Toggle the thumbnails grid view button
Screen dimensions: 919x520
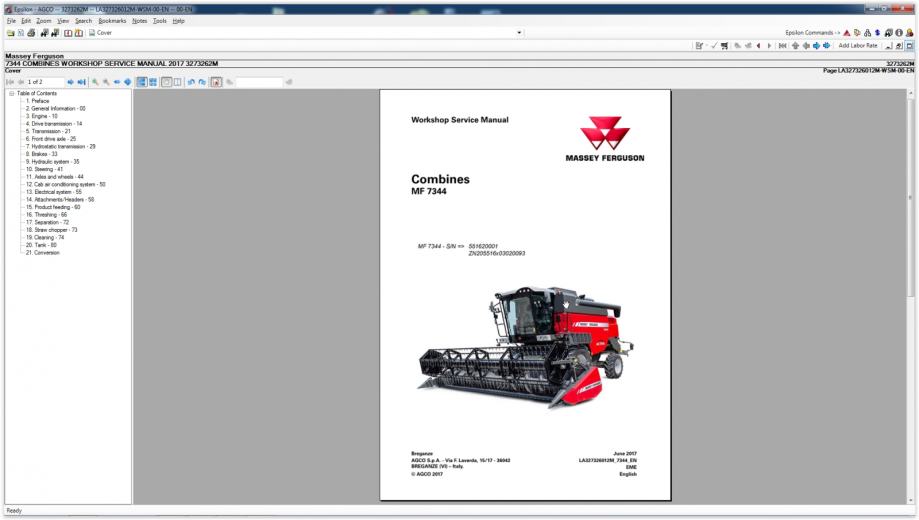coord(153,82)
